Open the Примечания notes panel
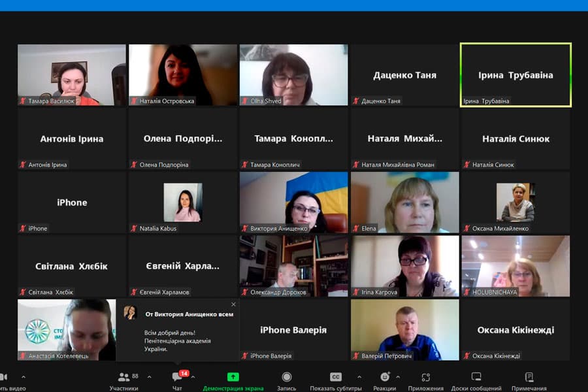Screen dimensions: 588x392 (529, 381)
